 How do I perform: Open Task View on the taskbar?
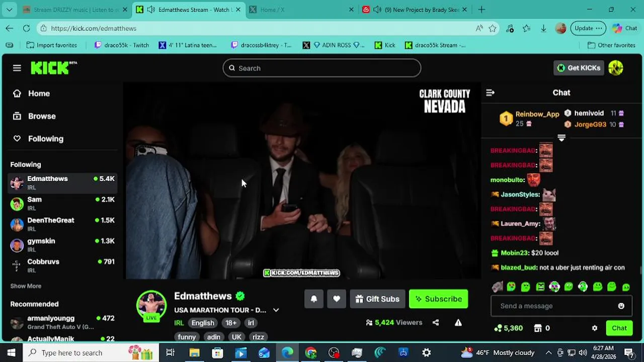click(x=170, y=352)
